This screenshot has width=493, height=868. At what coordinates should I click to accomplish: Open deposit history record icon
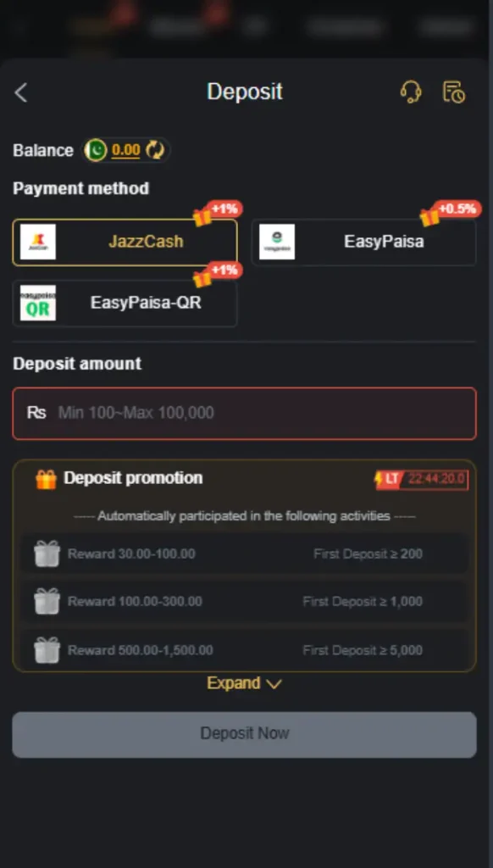[454, 92]
